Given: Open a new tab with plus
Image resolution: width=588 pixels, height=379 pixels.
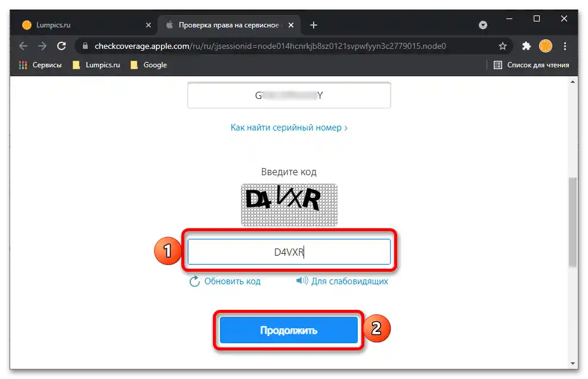Looking at the screenshot, I should coord(314,25).
